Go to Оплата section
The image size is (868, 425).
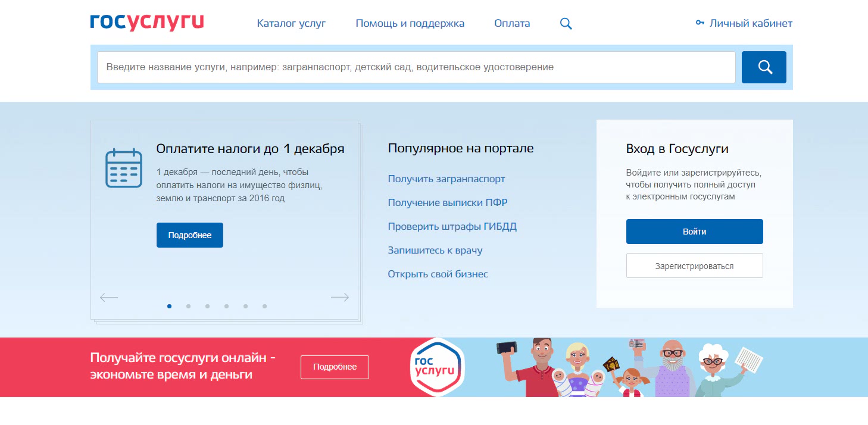point(512,24)
